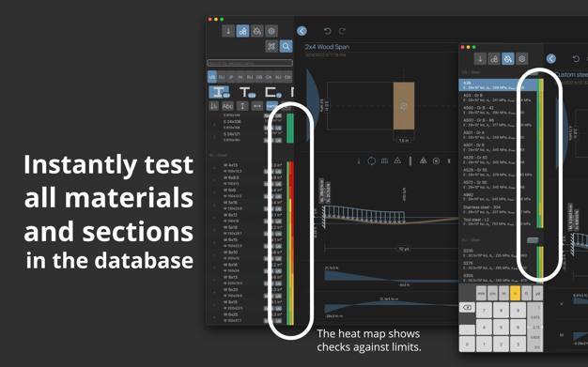Focus the Search by section name field
The image size is (588, 367).
tap(250, 63)
